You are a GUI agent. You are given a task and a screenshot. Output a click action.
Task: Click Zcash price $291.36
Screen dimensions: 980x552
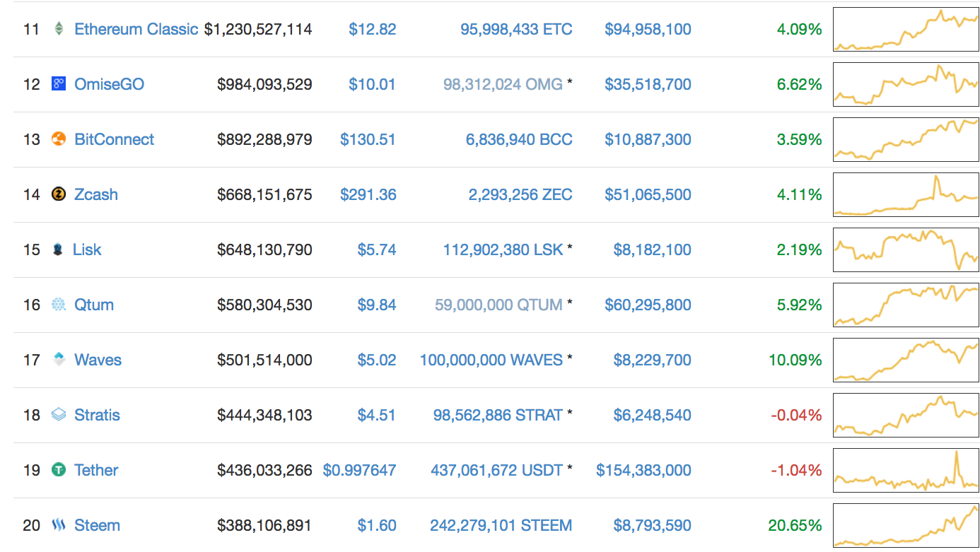368,194
